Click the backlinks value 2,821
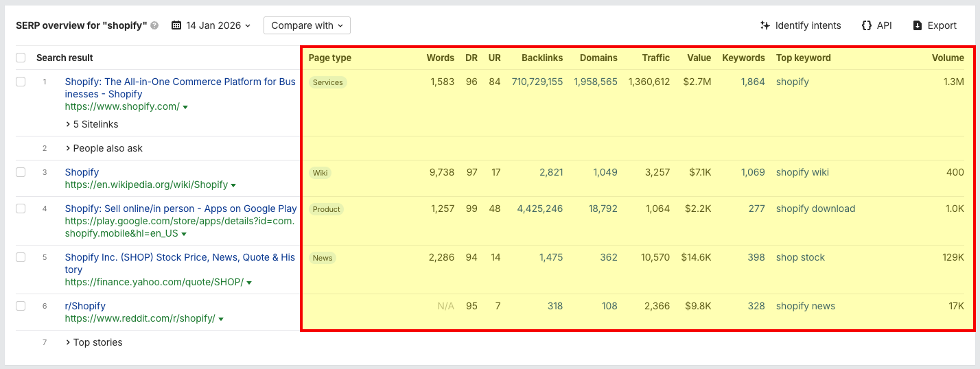 pyautogui.click(x=550, y=172)
